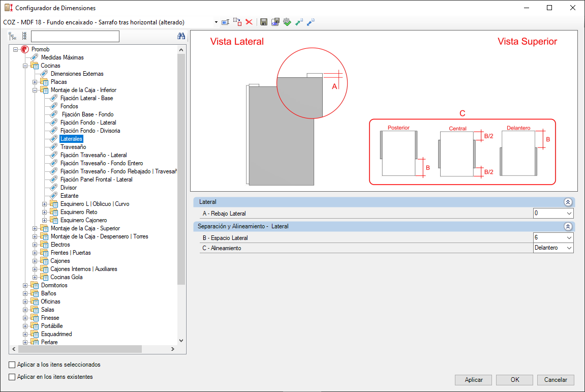Delete configuration with the red X icon
Viewport: 585px width, 392px height.
[249, 22]
